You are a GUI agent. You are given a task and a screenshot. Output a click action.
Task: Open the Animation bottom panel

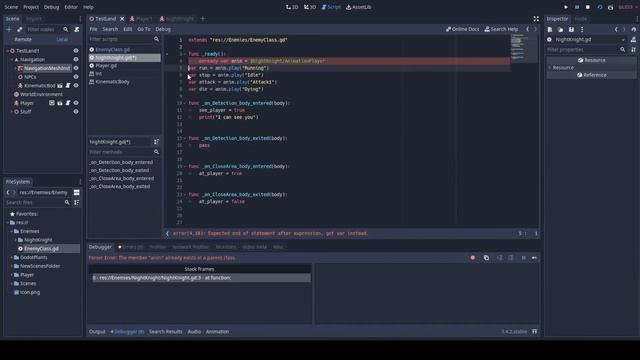click(217, 331)
